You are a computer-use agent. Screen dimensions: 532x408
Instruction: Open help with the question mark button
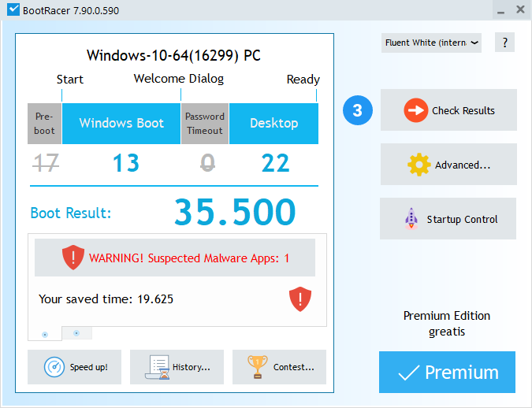pos(504,43)
